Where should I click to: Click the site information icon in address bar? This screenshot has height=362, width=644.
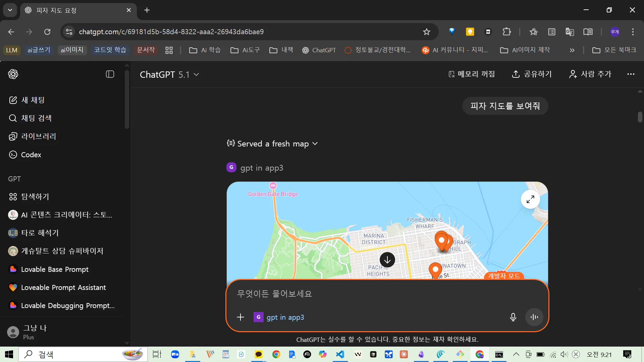point(69,32)
